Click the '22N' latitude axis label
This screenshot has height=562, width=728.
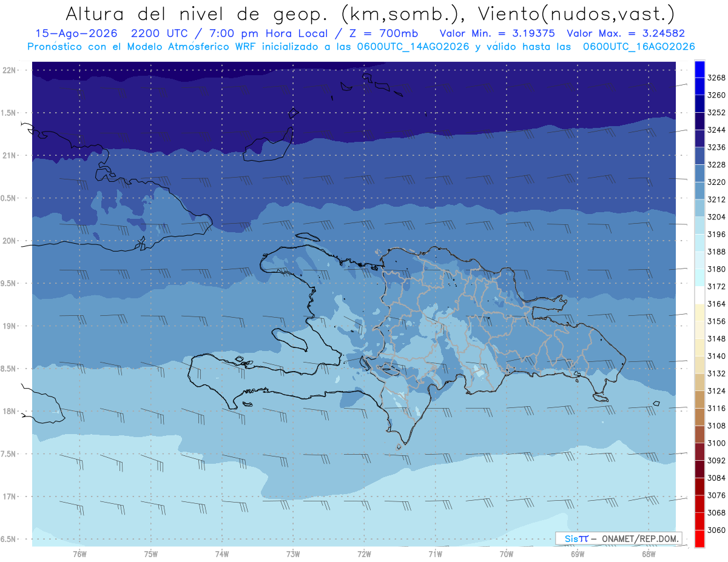point(9,70)
